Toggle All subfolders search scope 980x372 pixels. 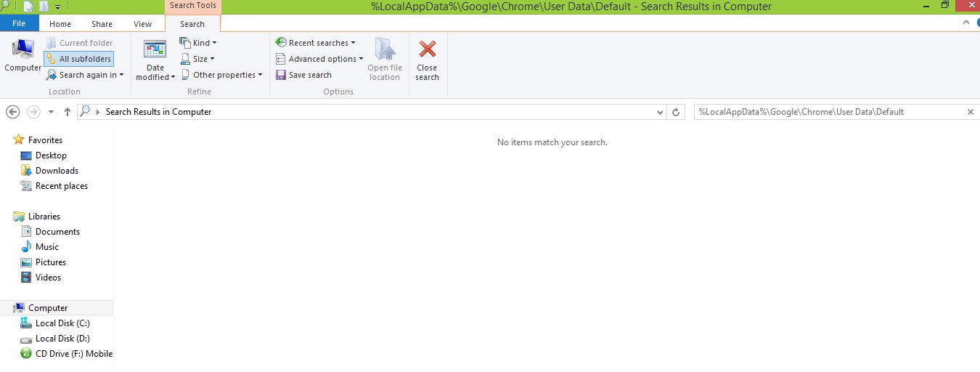79,59
